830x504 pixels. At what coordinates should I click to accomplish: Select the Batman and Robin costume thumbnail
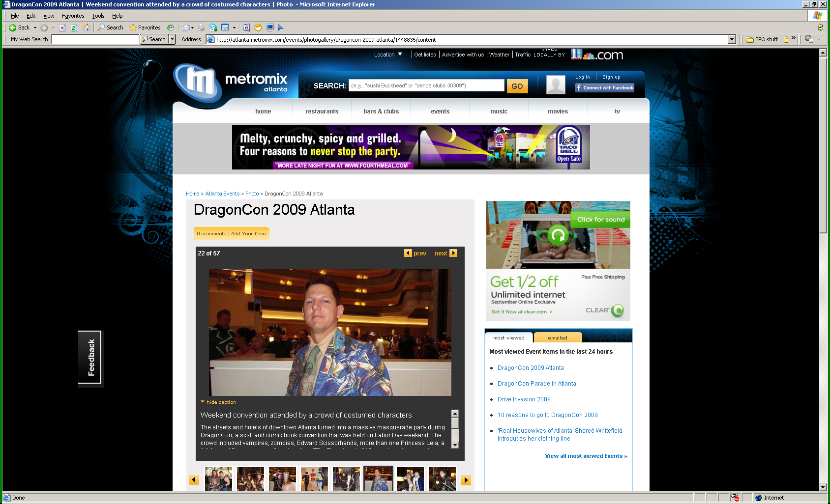[314, 479]
